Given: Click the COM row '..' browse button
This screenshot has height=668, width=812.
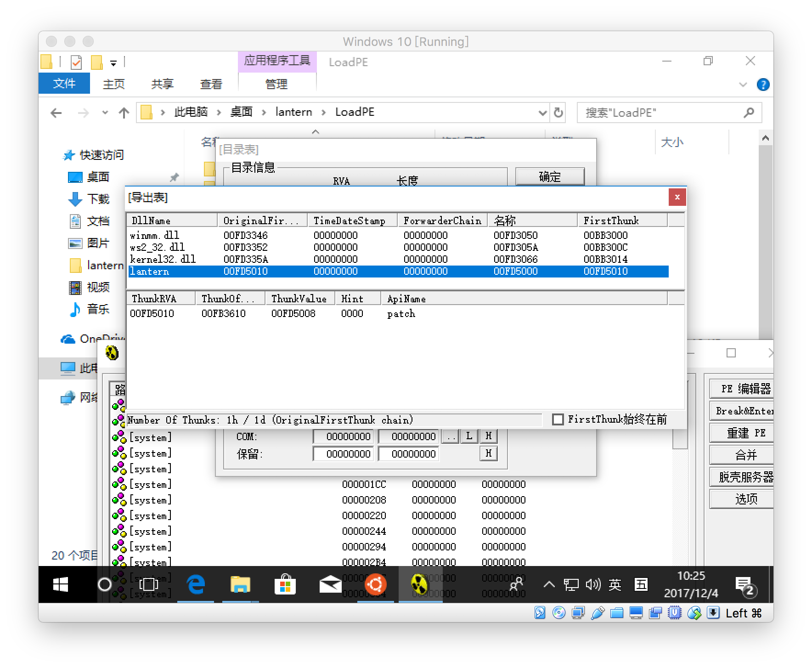Looking at the screenshot, I should [x=451, y=436].
